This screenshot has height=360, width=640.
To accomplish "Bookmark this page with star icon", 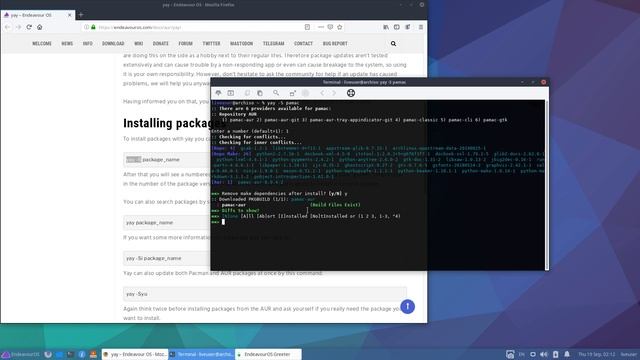I will coord(340,27).
